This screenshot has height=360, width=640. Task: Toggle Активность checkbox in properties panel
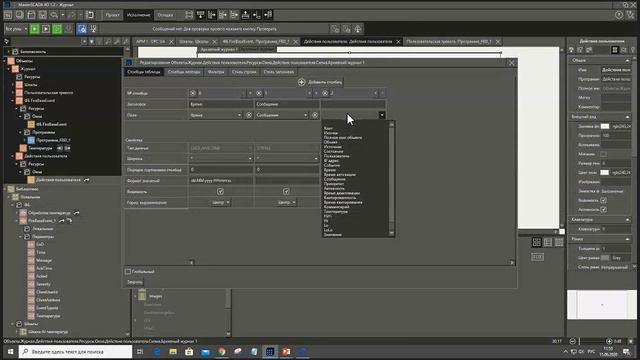pyautogui.click(x=603, y=209)
